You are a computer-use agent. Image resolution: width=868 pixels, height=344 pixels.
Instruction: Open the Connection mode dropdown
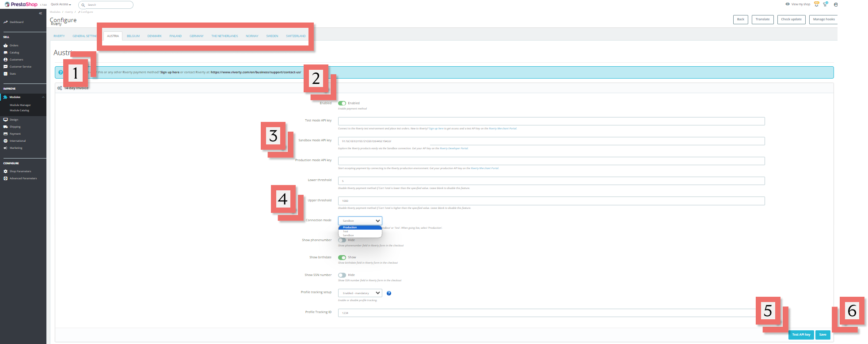tap(360, 221)
